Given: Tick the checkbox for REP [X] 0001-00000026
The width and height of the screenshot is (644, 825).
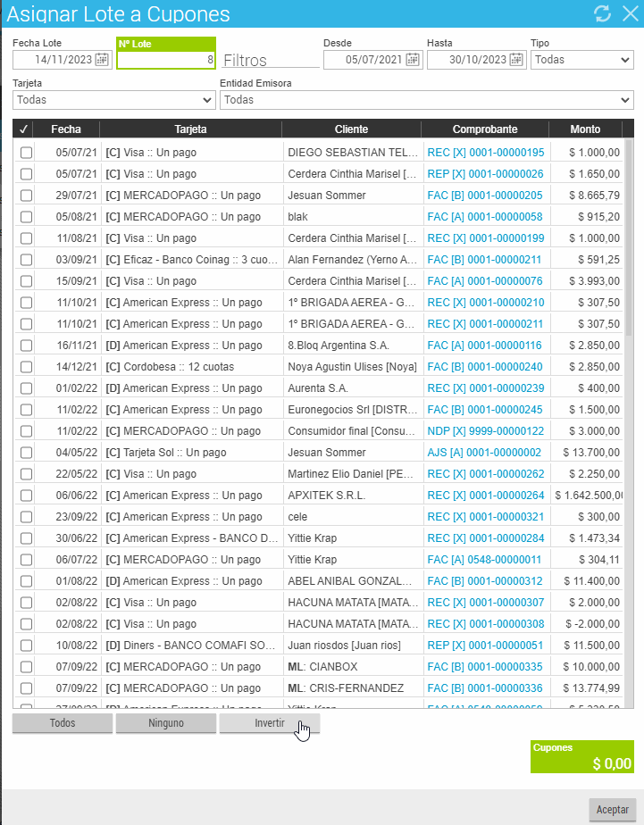Looking at the screenshot, I should click(x=26, y=174).
